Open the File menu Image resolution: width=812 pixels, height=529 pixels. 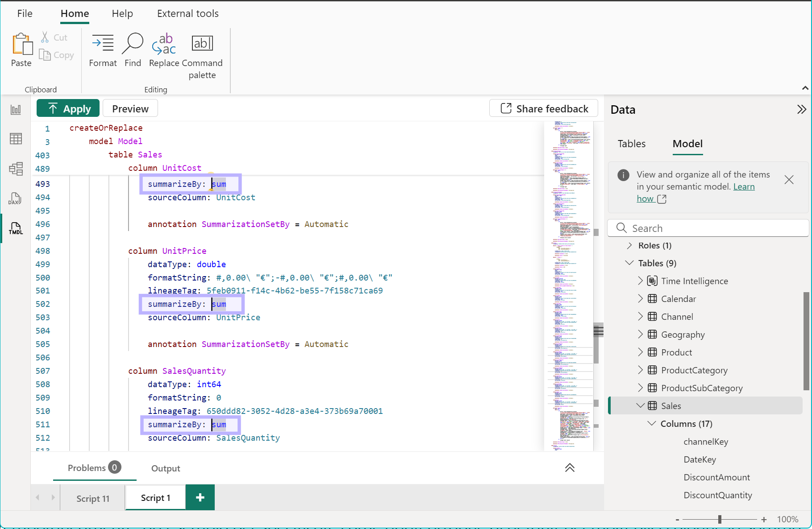pos(25,13)
